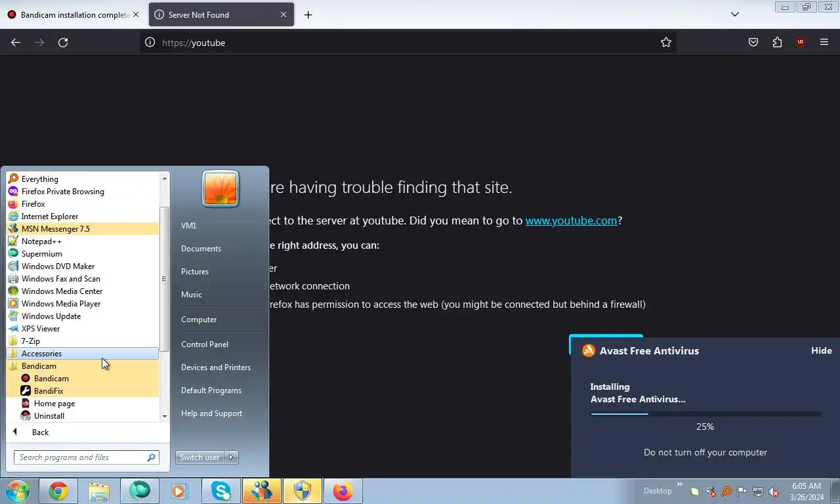The width and height of the screenshot is (840, 504).
Task: Launch Everything from the Start menu list
Action: (82, 179)
